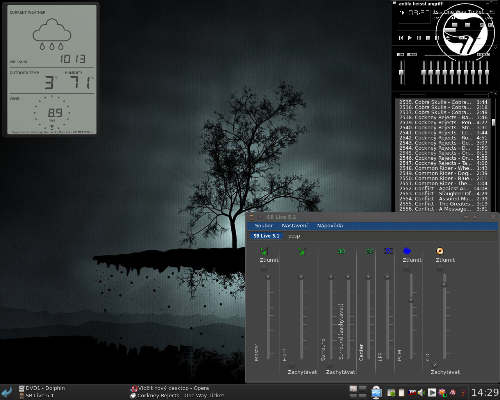Switch to the SB Live 5.1 tab

pos(266,236)
